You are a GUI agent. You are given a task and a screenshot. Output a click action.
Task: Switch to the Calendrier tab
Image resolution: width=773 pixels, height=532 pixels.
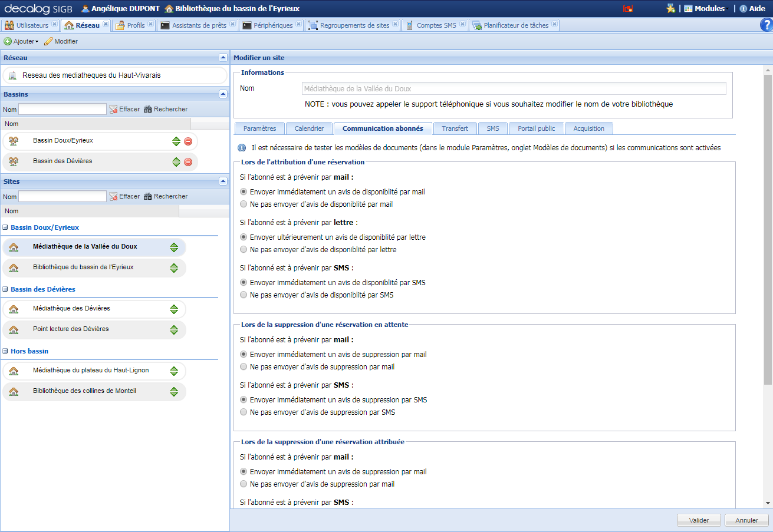[x=309, y=128]
